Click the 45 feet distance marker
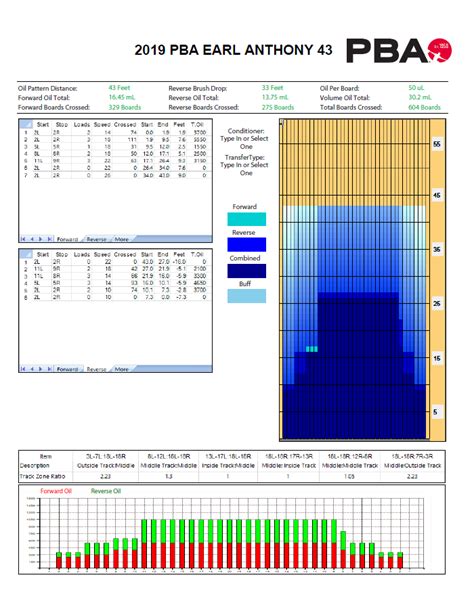Viewport: 474px width, 611px height. (x=437, y=195)
